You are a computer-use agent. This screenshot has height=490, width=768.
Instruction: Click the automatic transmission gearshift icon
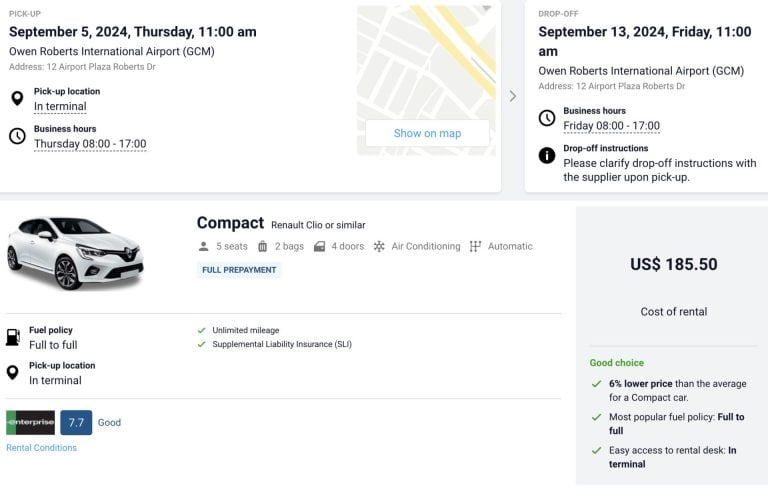[475, 246]
